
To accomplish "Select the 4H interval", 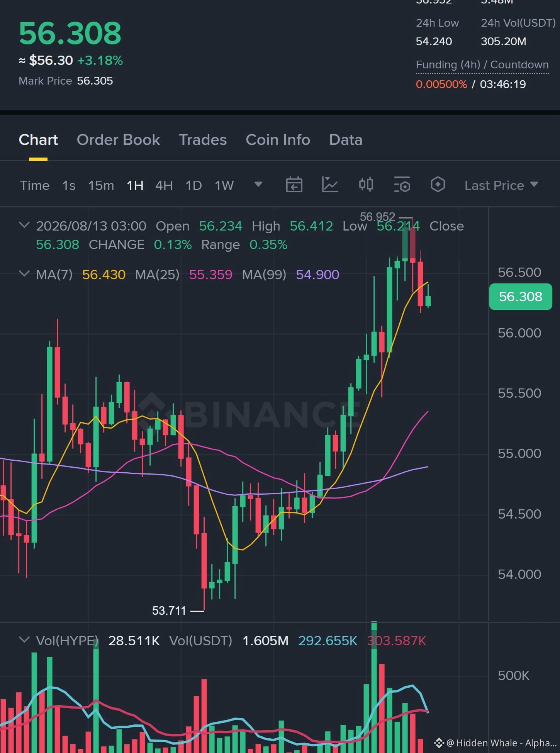I will (164, 185).
